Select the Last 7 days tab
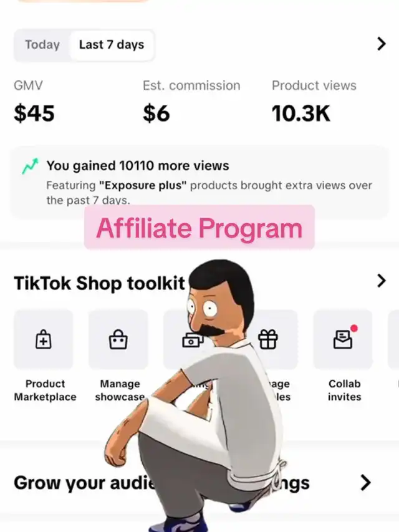Viewport: 399px width, 532px height. click(x=112, y=45)
